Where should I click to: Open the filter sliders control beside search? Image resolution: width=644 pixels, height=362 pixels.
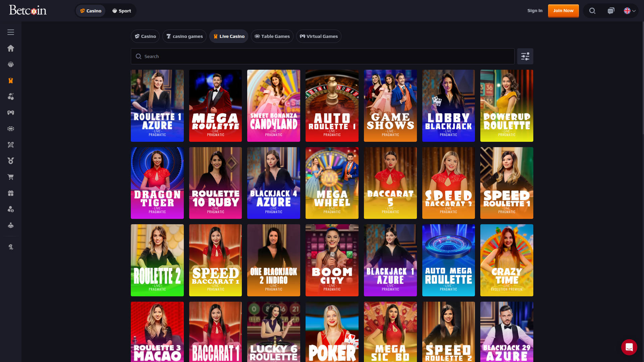(525, 56)
